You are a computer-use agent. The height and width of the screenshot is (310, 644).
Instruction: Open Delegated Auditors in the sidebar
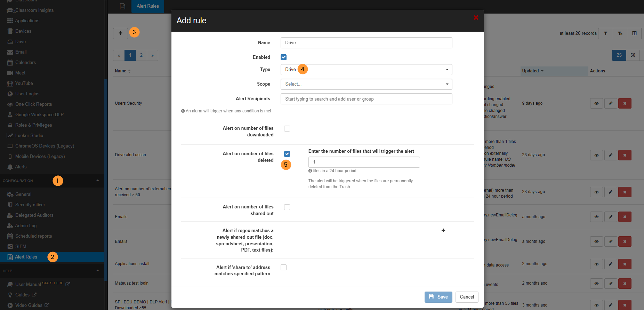pyautogui.click(x=34, y=215)
